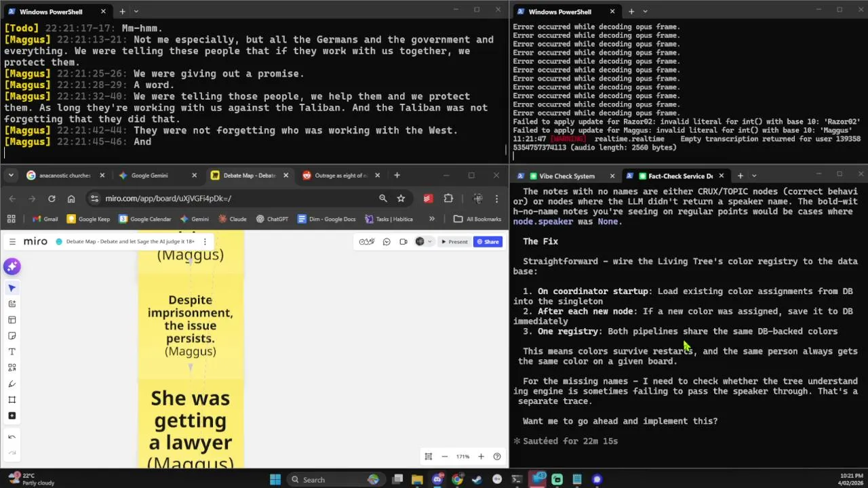Open Fact-Check terminal tab dropdown arrow
The image size is (868, 488).
pyautogui.click(x=754, y=176)
